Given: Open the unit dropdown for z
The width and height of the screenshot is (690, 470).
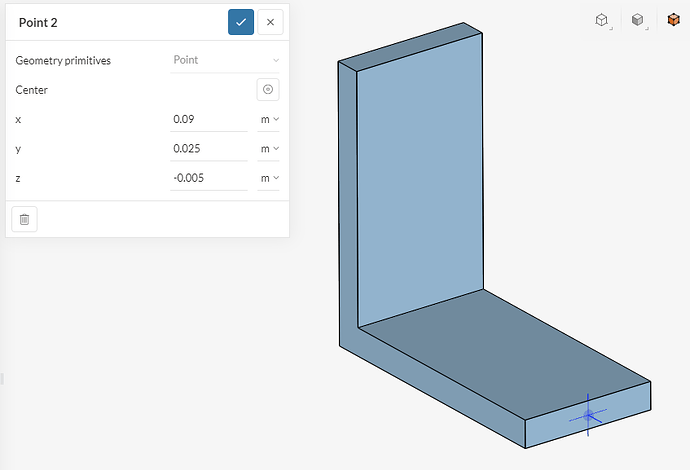Looking at the screenshot, I should (269, 178).
